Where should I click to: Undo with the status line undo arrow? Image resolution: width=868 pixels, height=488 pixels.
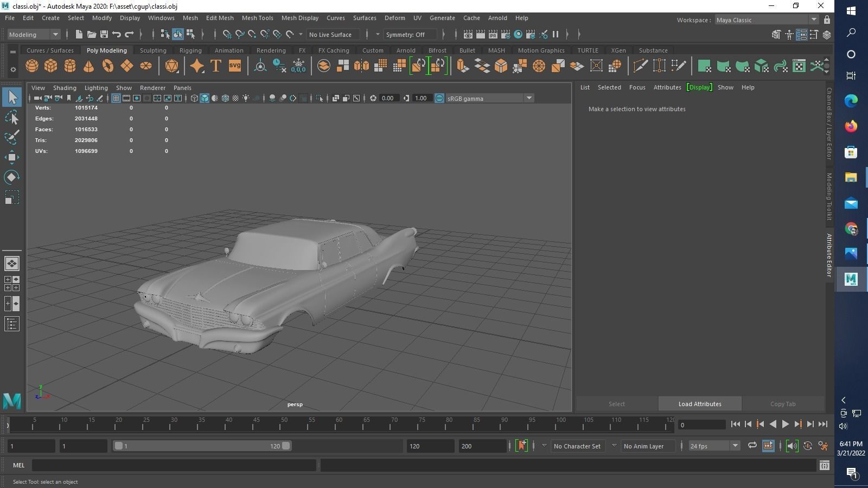(116, 34)
